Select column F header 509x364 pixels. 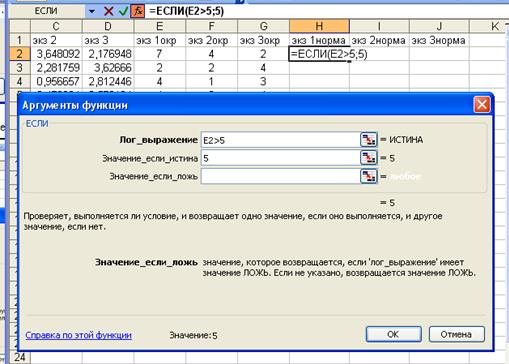[211, 26]
